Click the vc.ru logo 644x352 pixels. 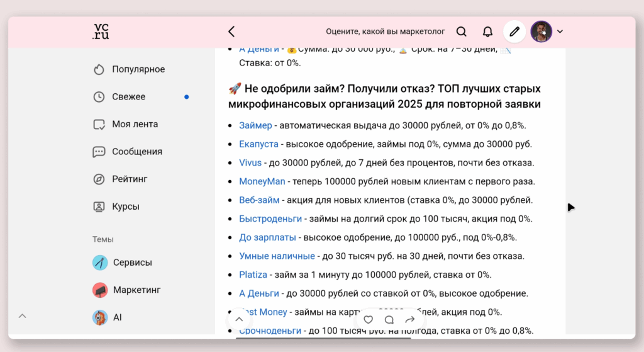(101, 31)
